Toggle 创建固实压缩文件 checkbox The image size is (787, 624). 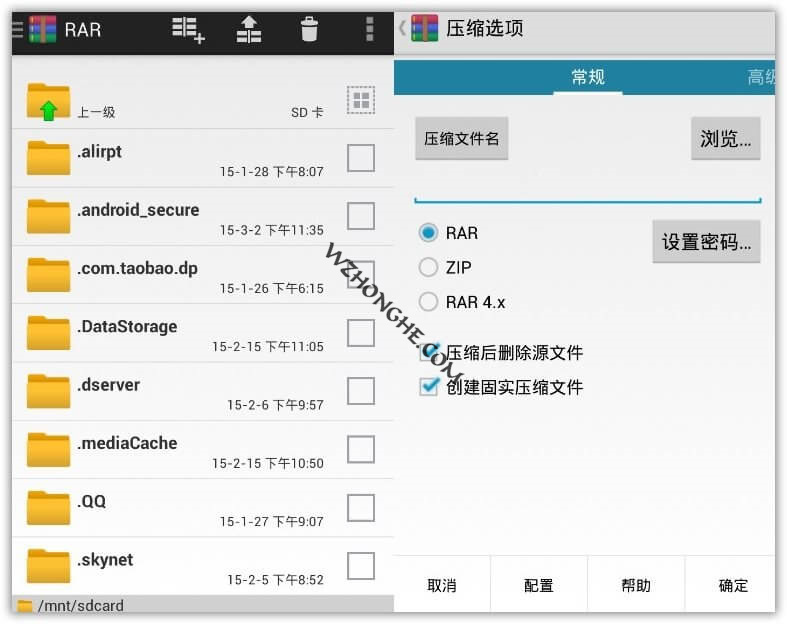[x=429, y=387]
